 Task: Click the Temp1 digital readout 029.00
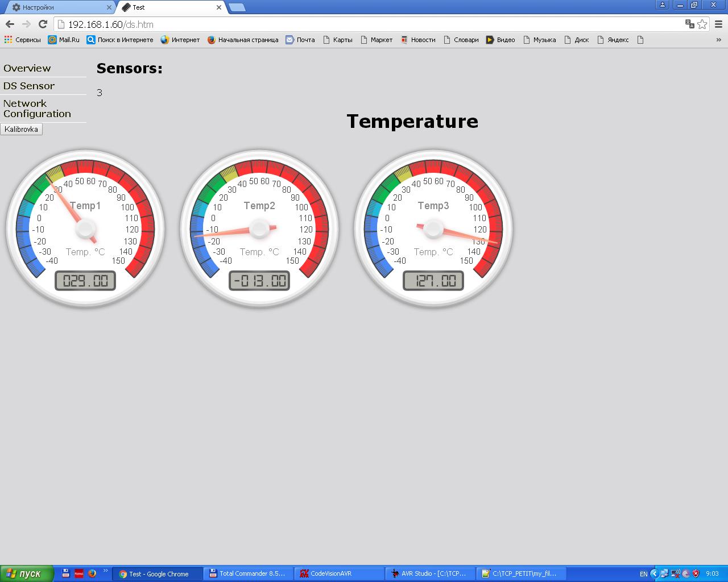85,281
